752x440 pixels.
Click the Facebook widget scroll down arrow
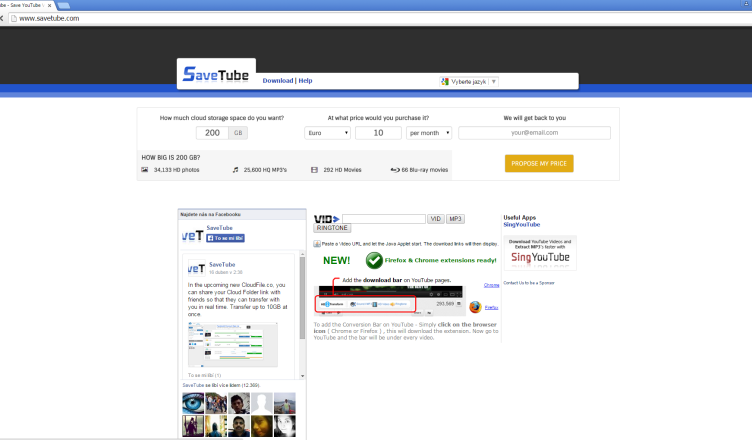pyautogui.click(x=303, y=376)
